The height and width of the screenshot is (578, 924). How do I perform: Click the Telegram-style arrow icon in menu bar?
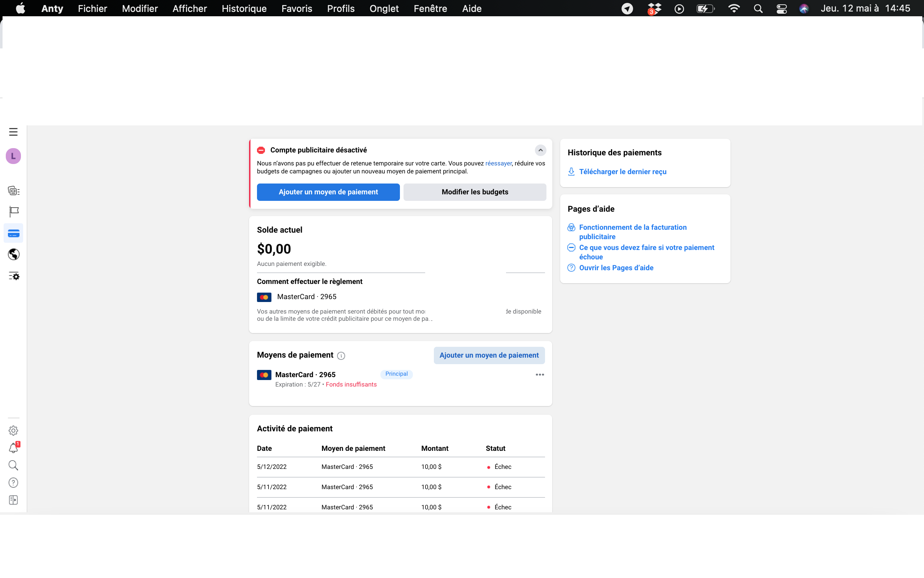(x=627, y=8)
